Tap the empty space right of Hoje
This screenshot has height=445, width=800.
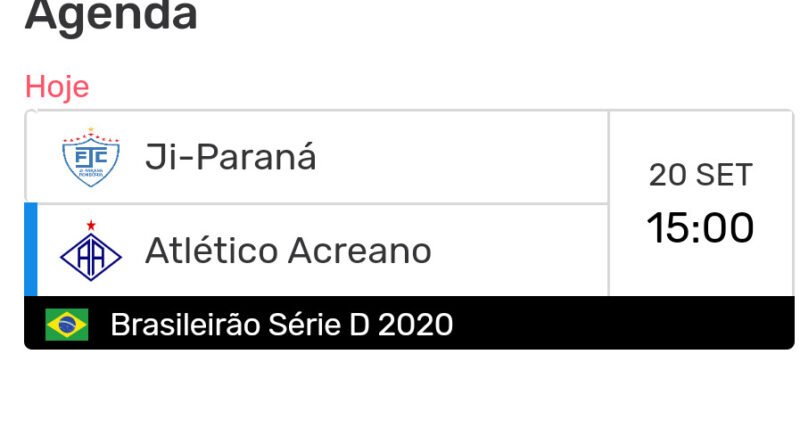[x=400, y=86]
